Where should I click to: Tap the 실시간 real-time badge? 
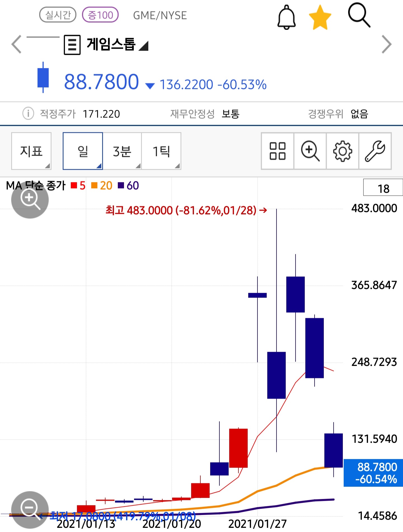(58, 15)
